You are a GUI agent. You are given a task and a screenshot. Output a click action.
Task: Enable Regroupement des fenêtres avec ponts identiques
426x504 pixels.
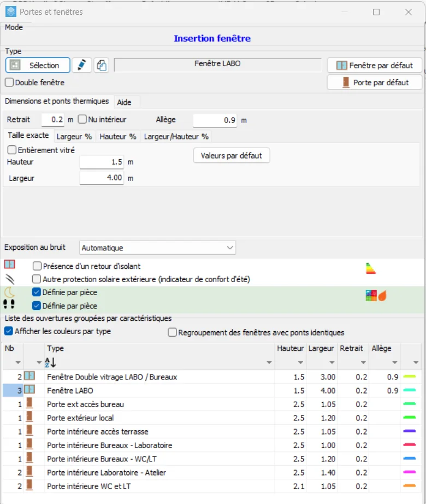pos(173,332)
